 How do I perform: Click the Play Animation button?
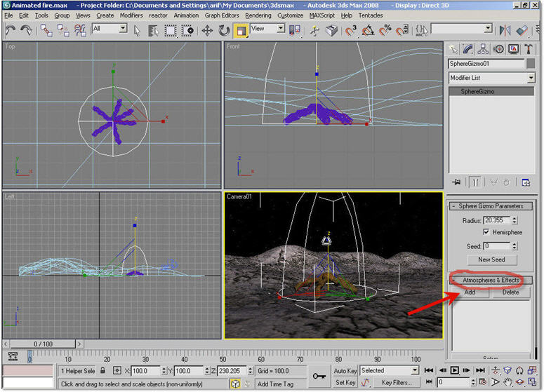(454, 370)
